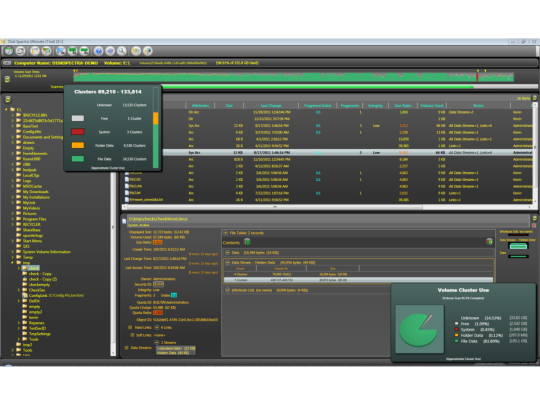Select the ConfigLink junction tree item
The height and width of the screenshot is (405, 540).
(53, 295)
